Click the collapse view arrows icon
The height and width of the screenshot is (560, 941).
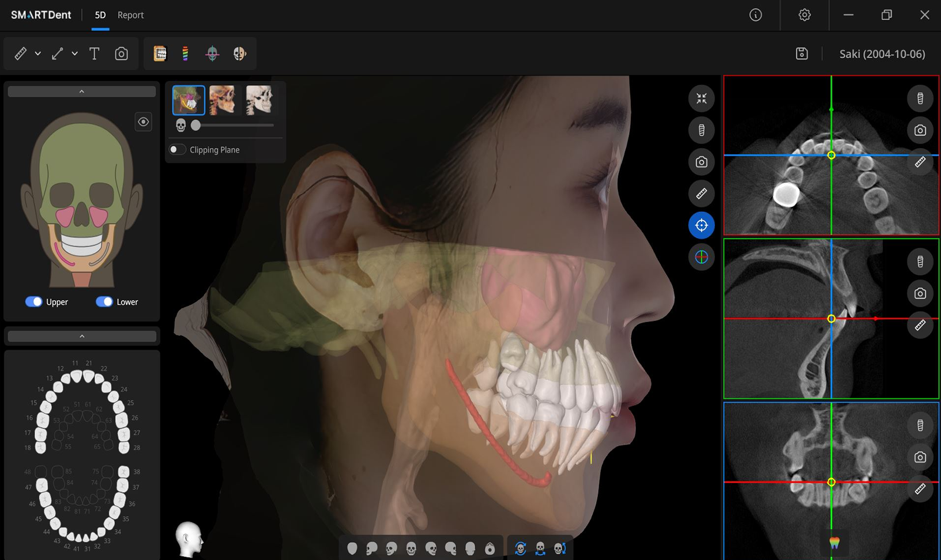(x=701, y=99)
